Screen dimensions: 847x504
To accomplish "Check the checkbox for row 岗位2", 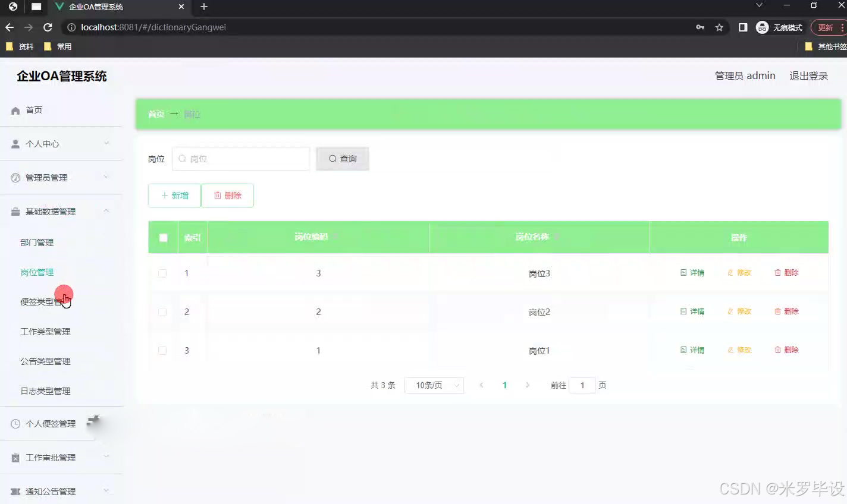I will click(162, 312).
